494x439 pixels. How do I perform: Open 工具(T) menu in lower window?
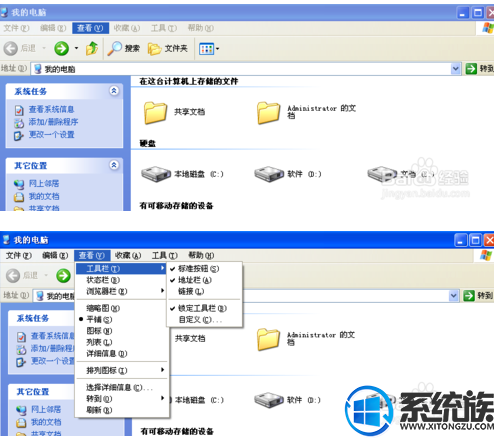pyautogui.click(x=165, y=256)
